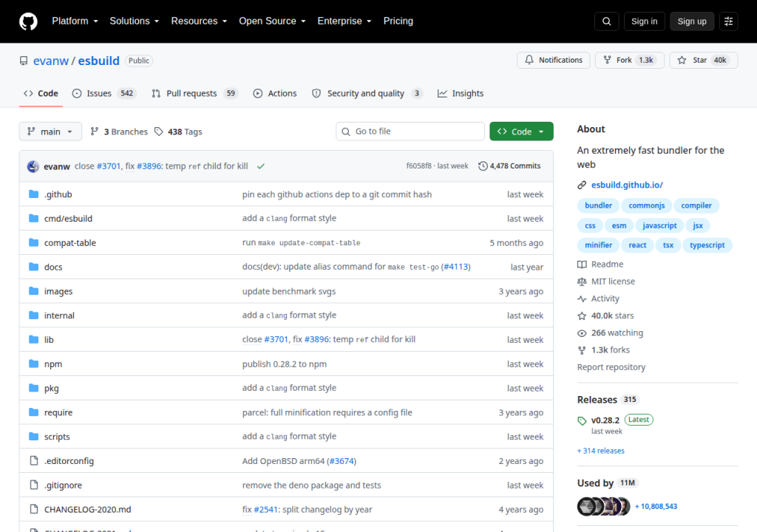Open the search magnifier button
This screenshot has width=757, height=532.
(x=606, y=21)
